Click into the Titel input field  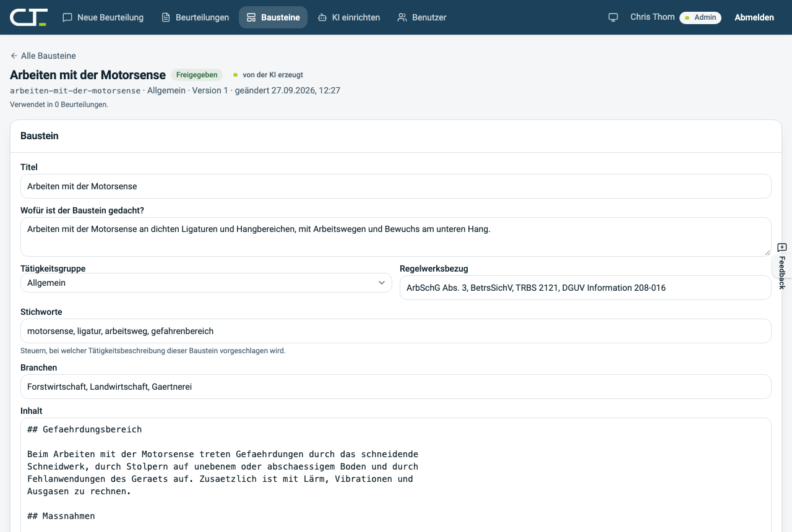[396, 186]
